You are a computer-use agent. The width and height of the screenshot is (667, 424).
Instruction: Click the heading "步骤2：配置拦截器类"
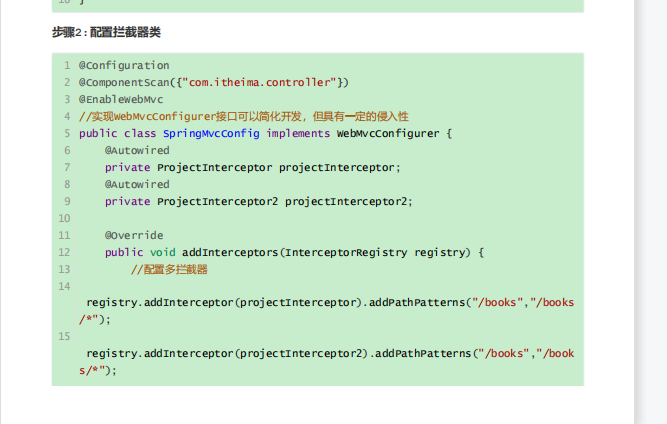tap(106, 32)
